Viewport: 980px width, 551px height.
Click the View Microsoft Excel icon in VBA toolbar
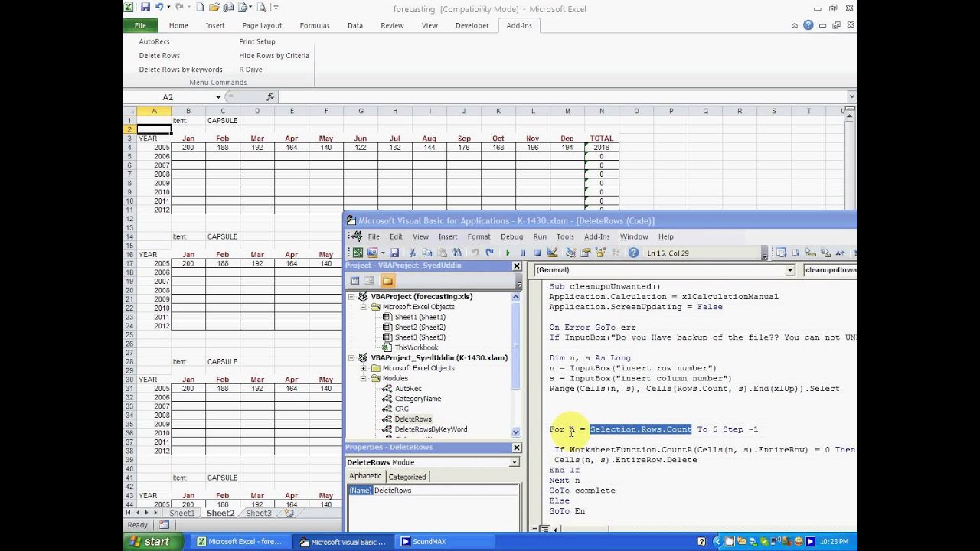358,253
